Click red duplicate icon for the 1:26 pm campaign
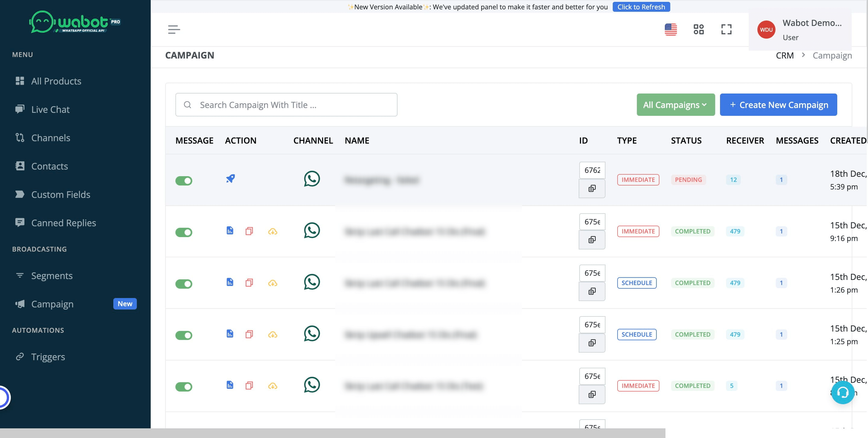Viewport: 868px width, 438px height. [249, 283]
